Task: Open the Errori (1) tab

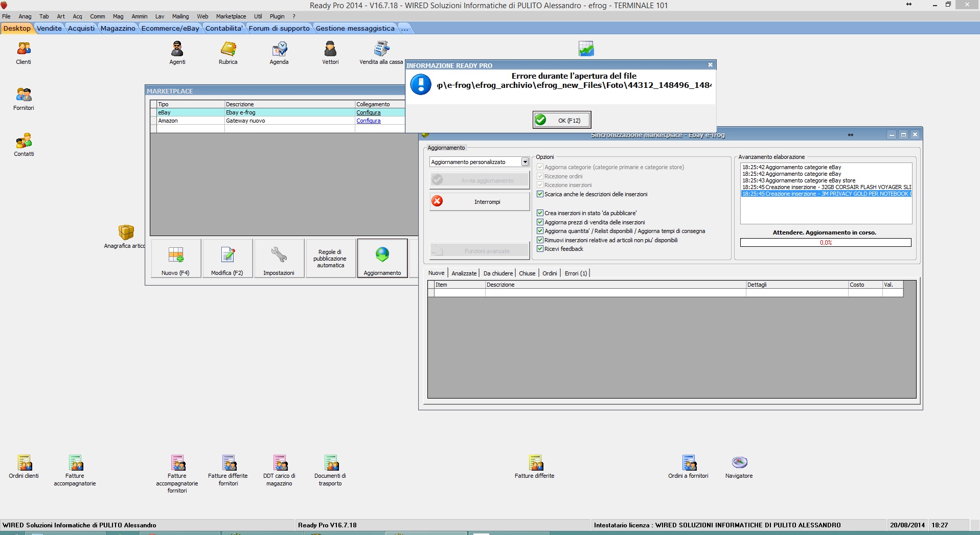Action: [x=576, y=273]
